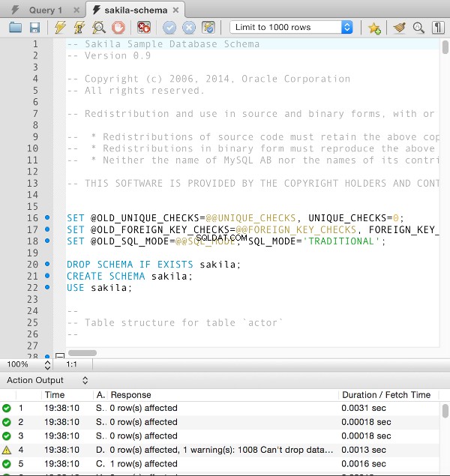The height and width of the screenshot is (476, 450).
Task: Click the 0.0016 sec duration value
Action: [364, 464]
